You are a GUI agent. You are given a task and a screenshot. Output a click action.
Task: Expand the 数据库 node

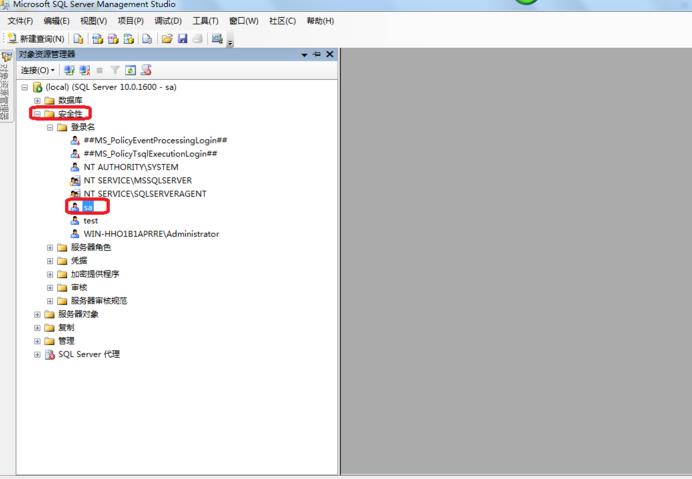tap(37, 101)
